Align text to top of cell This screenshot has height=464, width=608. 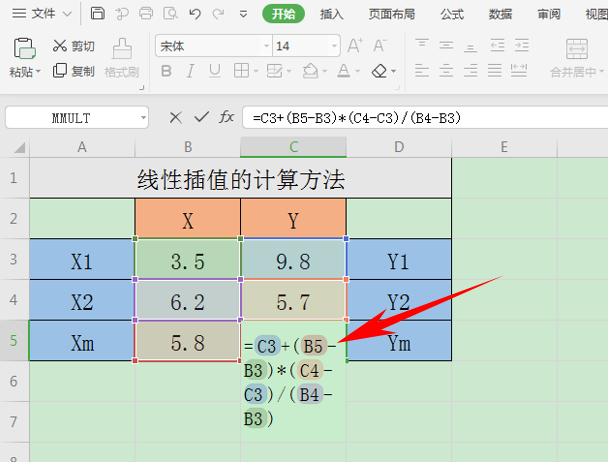[x=422, y=45]
